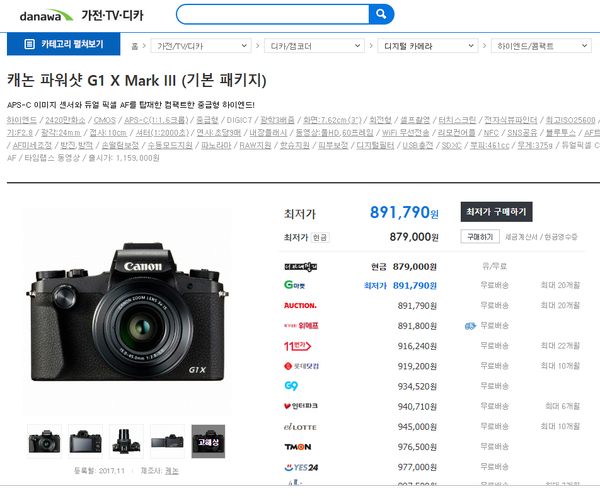Click the main Canon G1X product image
This screenshot has height=496, width=600.
pos(127,312)
